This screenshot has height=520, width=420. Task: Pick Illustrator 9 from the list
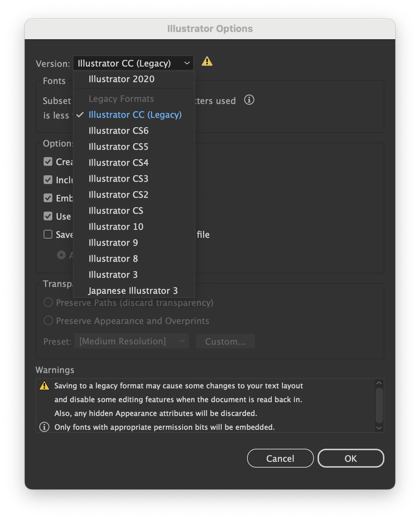tap(134, 243)
